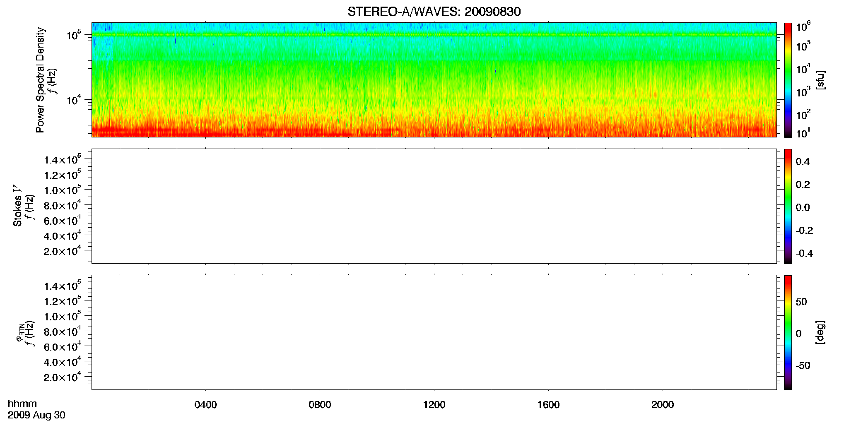The image size is (868, 447).
Task: Click the Stokes V axis label
Action: tap(17, 206)
